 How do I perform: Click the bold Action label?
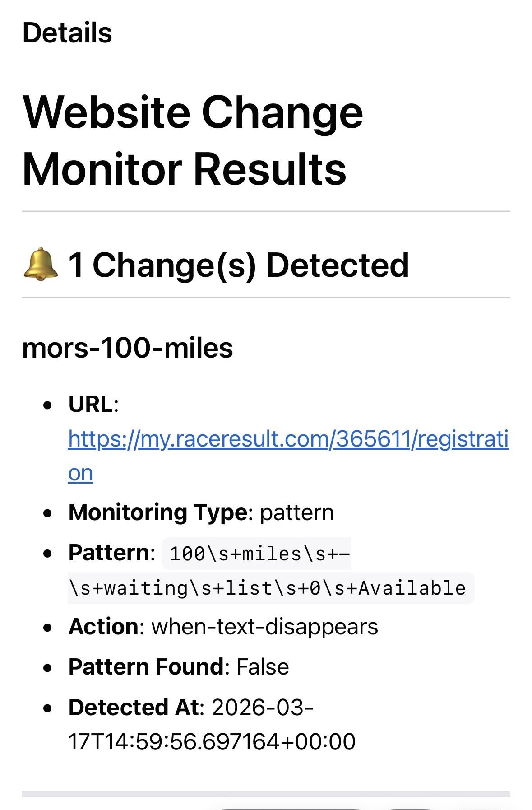(103, 627)
